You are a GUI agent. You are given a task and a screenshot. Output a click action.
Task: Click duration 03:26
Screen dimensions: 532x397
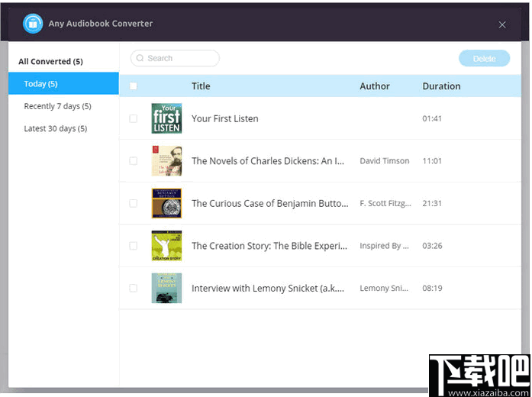tap(432, 246)
